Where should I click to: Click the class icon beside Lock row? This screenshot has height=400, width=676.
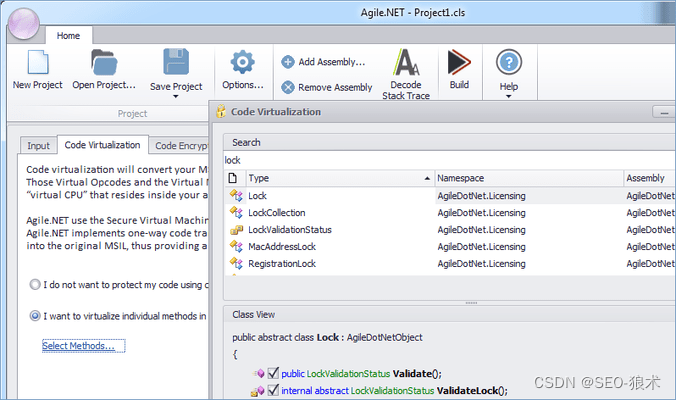[x=236, y=196]
